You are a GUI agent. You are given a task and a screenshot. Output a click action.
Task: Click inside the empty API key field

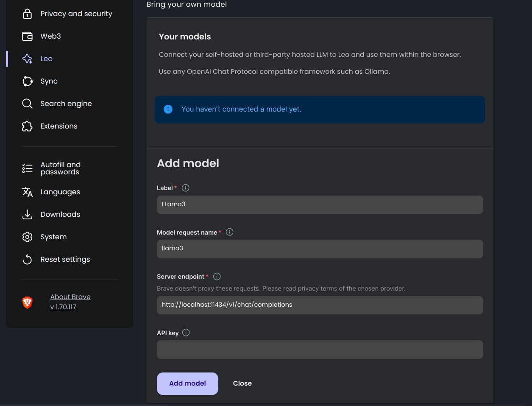click(320, 349)
